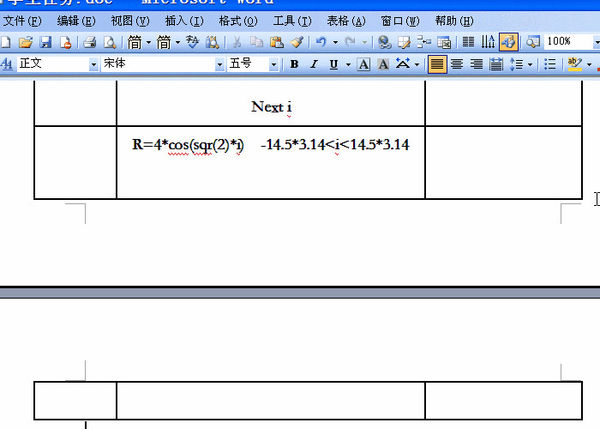Open the 工具(T) menu

(x=292, y=21)
